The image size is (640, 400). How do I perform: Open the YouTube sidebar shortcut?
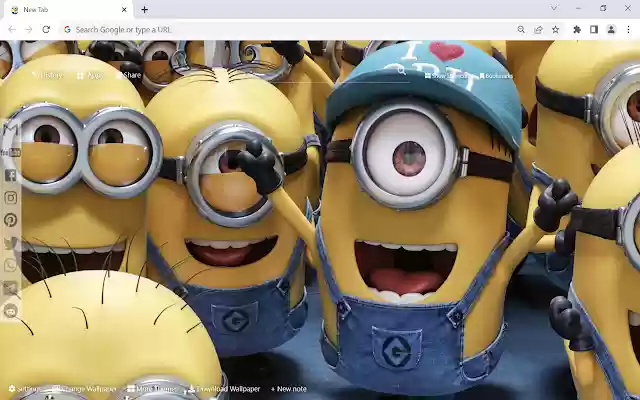click(11, 153)
